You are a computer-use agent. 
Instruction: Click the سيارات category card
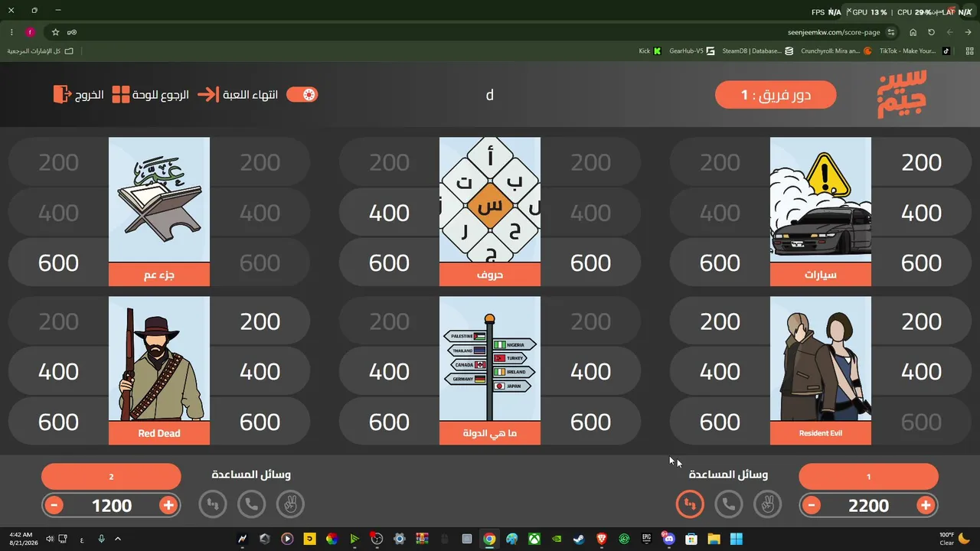[820, 212]
